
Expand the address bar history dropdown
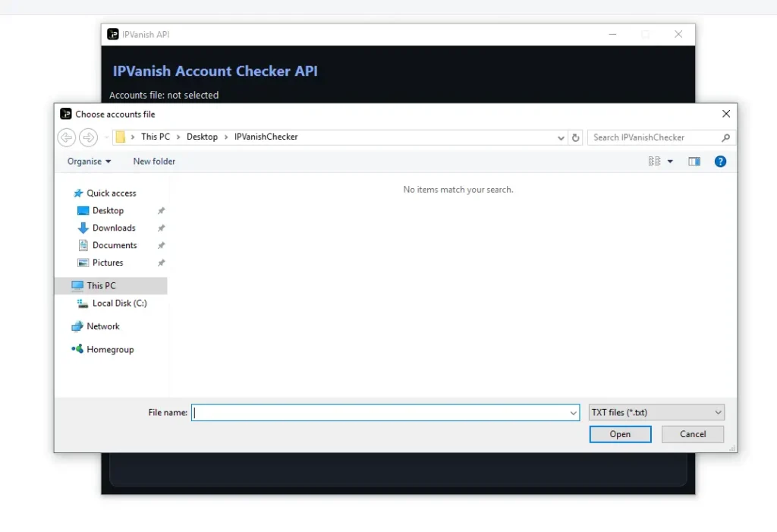pos(560,137)
